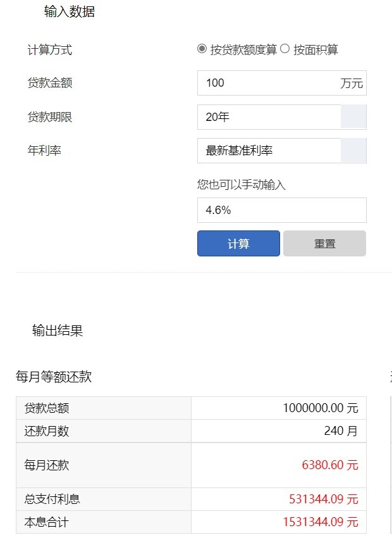Click the 贷款总额 value 1000000.00 元
Image resolution: width=392 pixels, height=540 pixels.
pyautogui.click(x=321, y=408)
